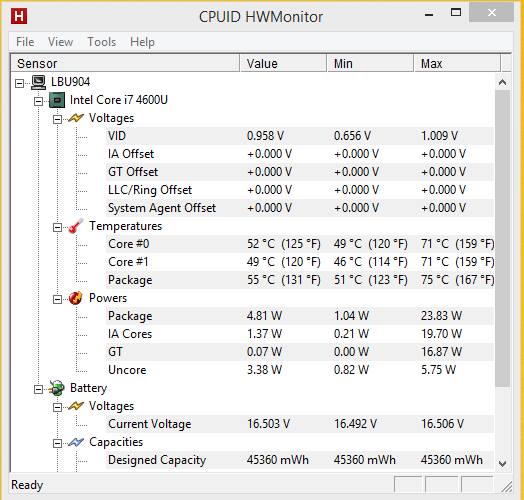The width and height of the screenshot is (524, 500).
Task: Open the File menu
Action: [25, 42]
